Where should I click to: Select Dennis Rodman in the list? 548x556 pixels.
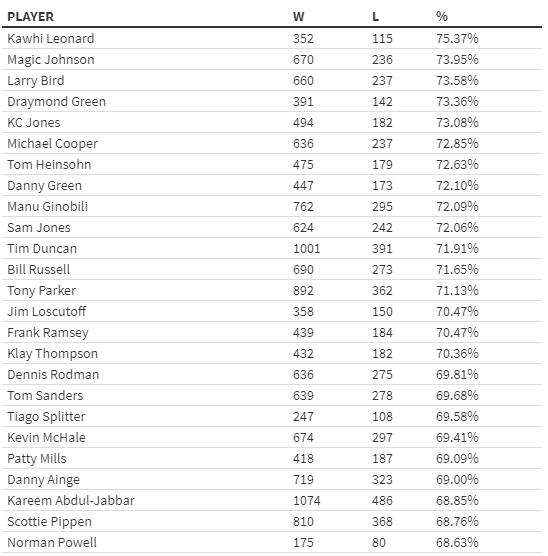coord(53,374)
